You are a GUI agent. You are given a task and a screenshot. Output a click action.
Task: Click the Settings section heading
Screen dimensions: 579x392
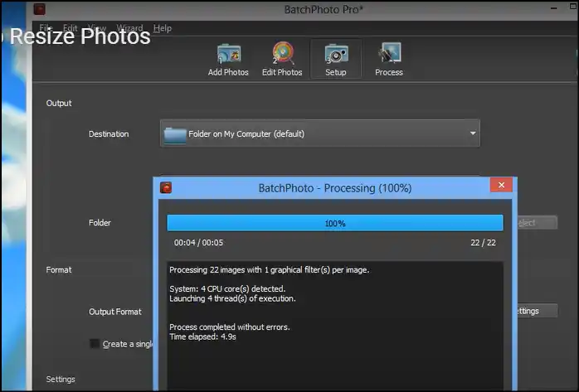[61, 379]
